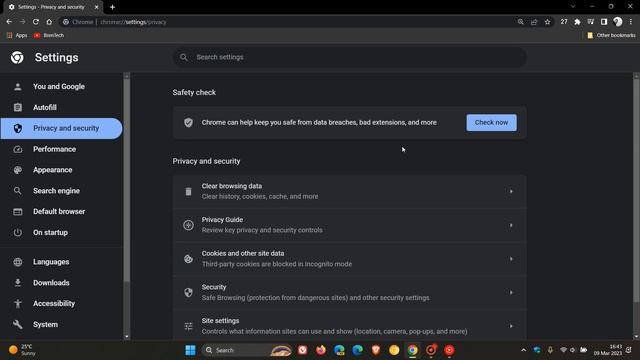Select Privacy and security in sidebar
The height and width of the screenshot is (360, 640).
click(x=61, y=128)
